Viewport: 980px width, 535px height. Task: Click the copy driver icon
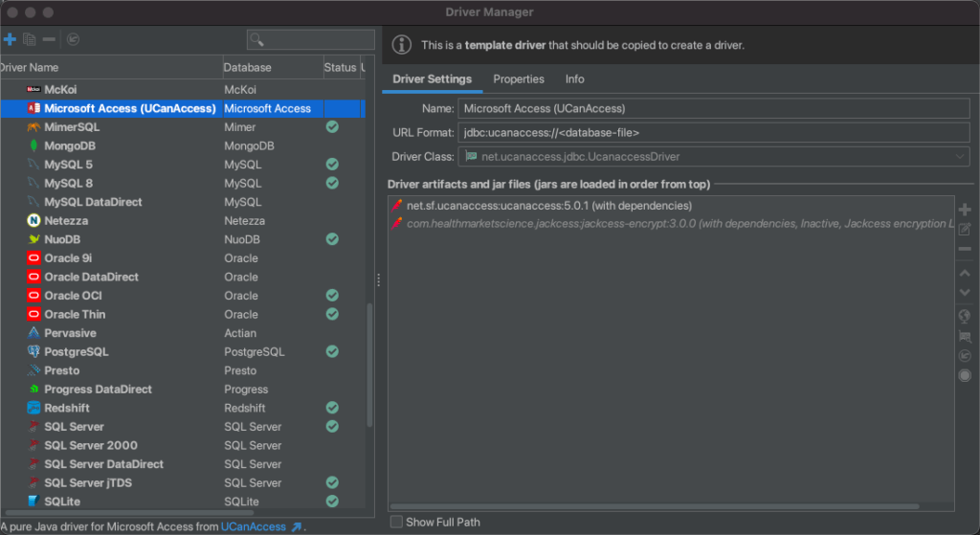(x=30, y=39)
